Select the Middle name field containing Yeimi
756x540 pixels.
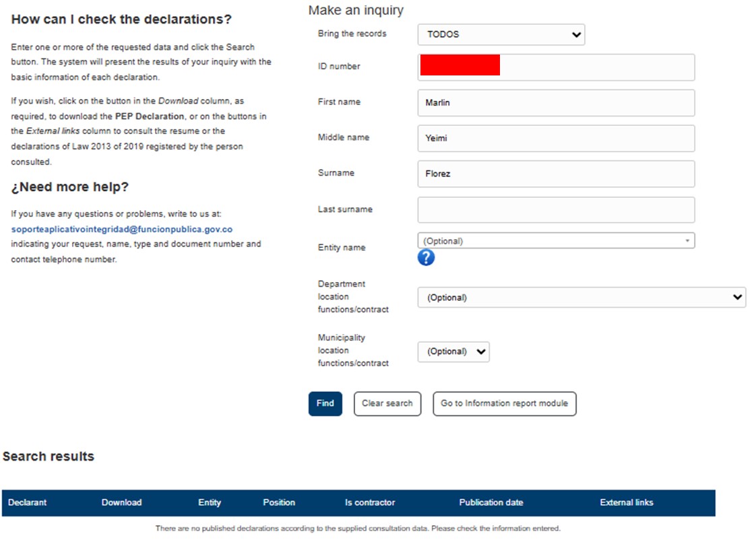pos(555,139)
